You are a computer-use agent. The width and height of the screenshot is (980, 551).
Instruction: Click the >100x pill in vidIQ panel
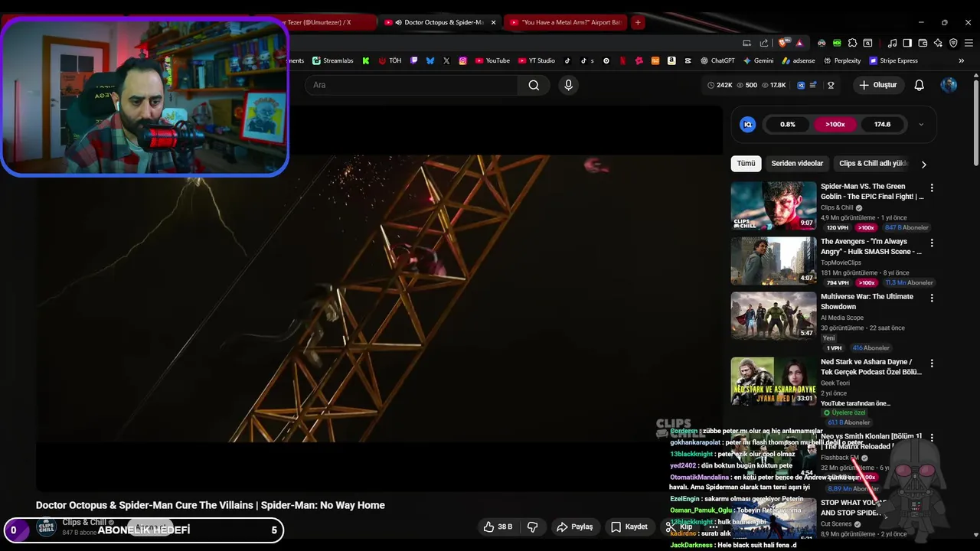tap(835, 124)
